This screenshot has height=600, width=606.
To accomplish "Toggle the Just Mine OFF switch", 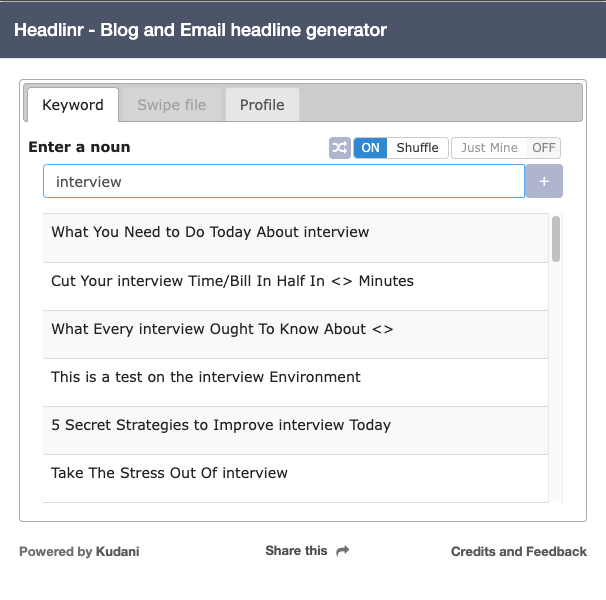I will click(543, 148).
